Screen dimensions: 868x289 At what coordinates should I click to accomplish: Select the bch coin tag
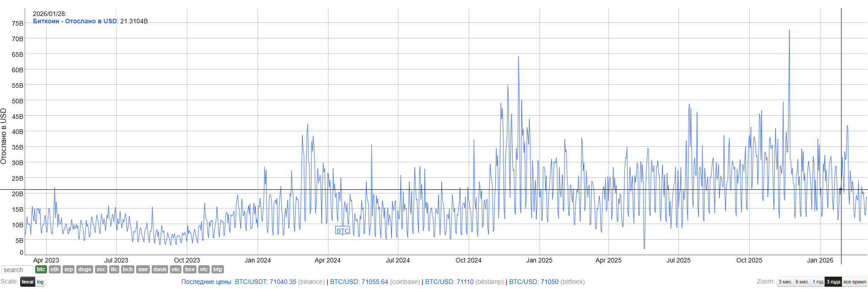[x=128, y=269]
